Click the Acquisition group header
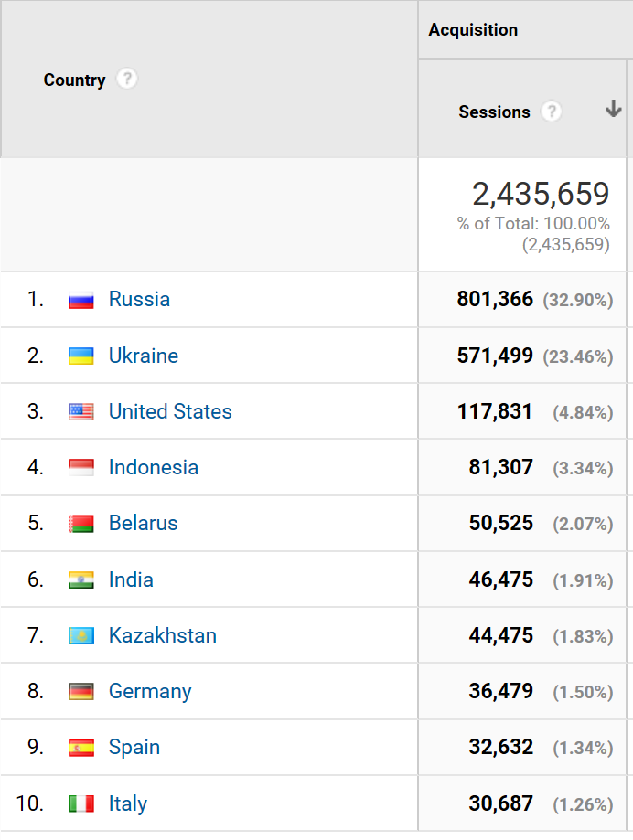The image size is (633, 840). [x=473, y=29]
